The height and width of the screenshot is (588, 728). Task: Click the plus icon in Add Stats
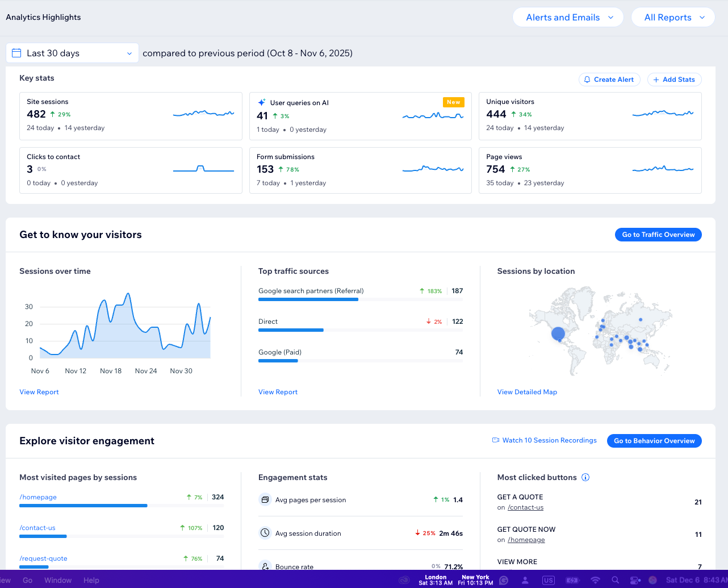click(656, 80)
